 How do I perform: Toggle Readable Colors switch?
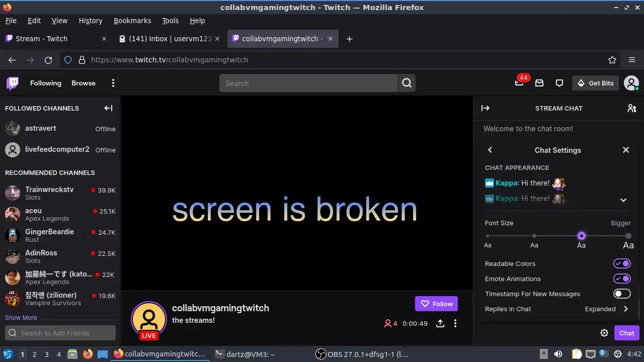(x=622, y=263)
